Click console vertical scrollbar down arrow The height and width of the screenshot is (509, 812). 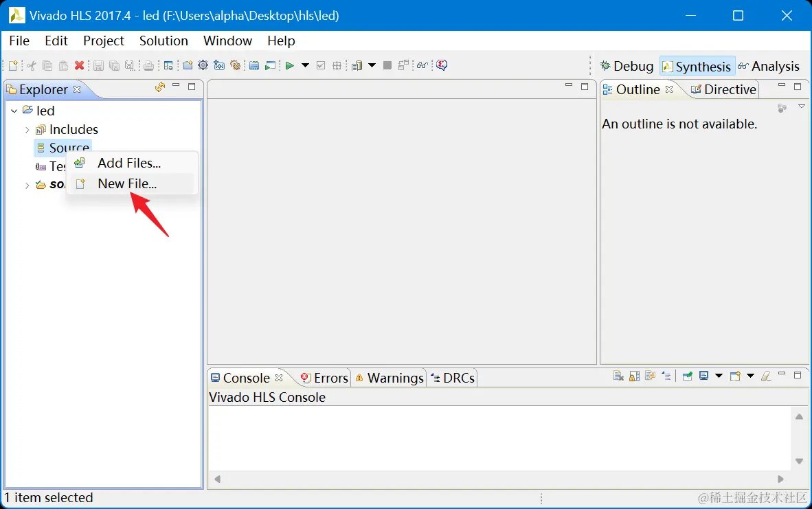pyautogui.click(x=799, y=462)
